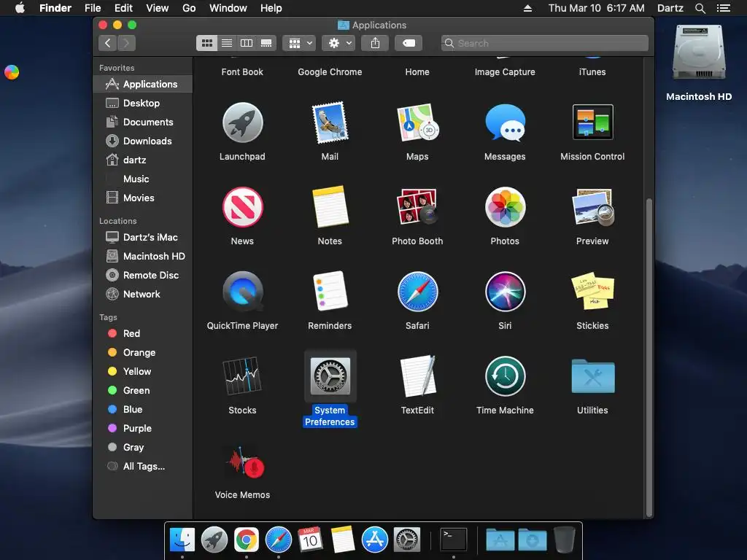Open the Go menu
747x560 pixels.
click(189, 8)
